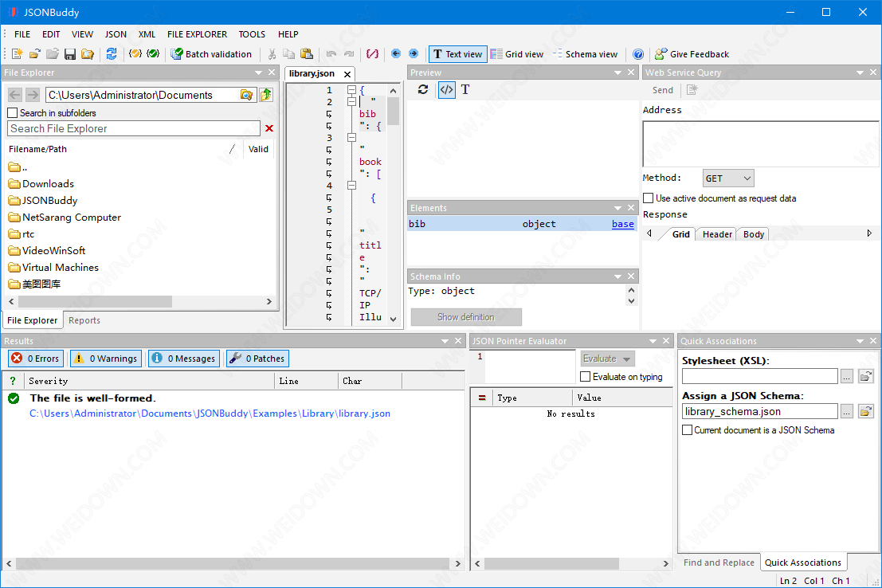Click open folder icon next to Stylesheet field

coord(866,376)
